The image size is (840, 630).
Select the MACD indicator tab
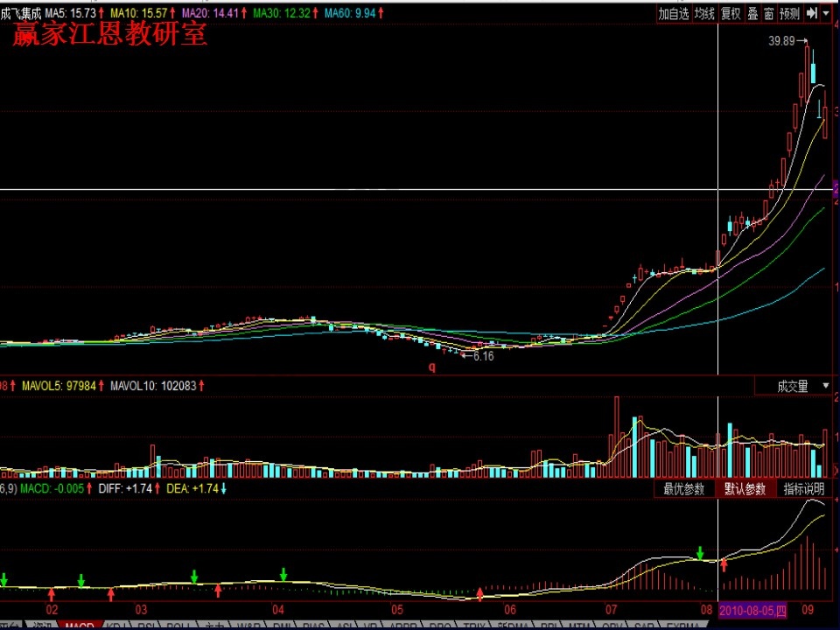80,626
